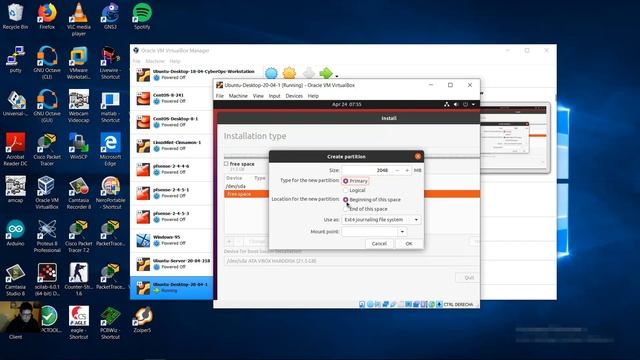Open the Use as file system dropdown
This screenshot has height=360, width=640.
(381, 220)
